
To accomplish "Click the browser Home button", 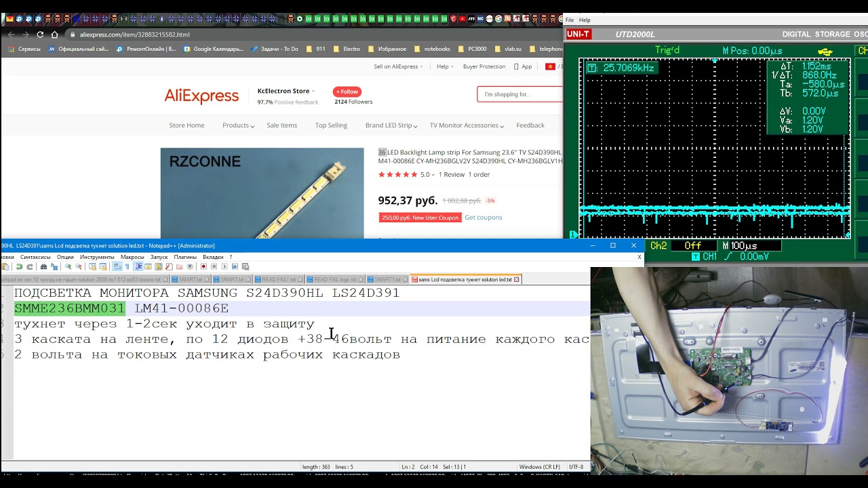I will (x=55, y=35).
